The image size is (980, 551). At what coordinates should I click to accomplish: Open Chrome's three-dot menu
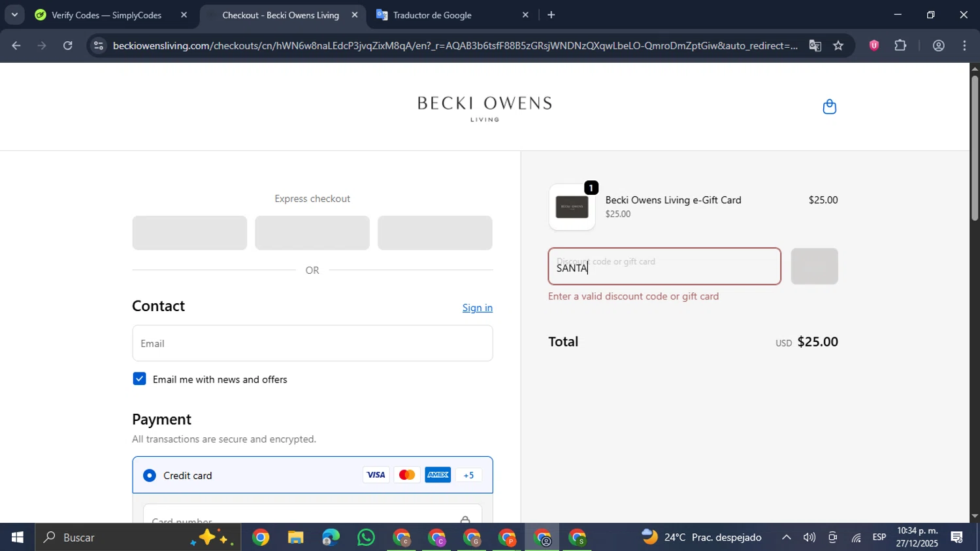pos(964,46)
